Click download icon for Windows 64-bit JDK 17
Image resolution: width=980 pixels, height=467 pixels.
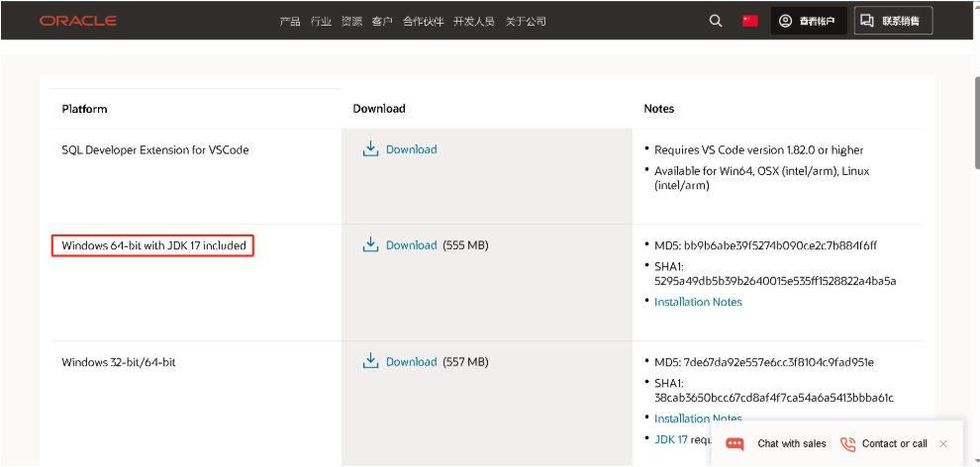point(370,244)
